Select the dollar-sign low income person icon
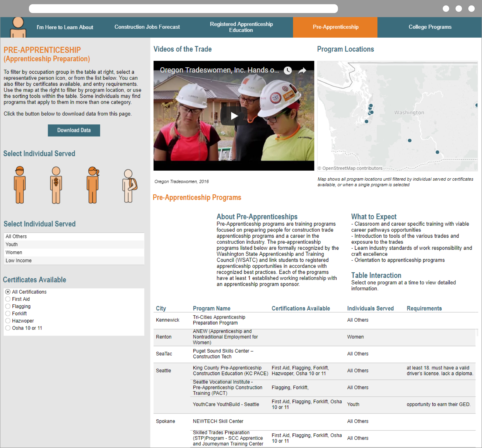 point(56,185)
